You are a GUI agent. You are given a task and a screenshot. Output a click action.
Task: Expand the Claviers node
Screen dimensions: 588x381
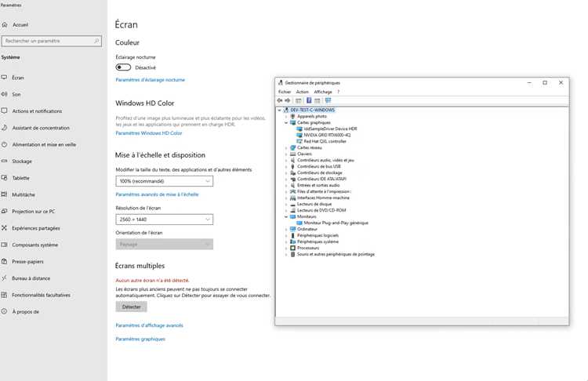[286, 154]
